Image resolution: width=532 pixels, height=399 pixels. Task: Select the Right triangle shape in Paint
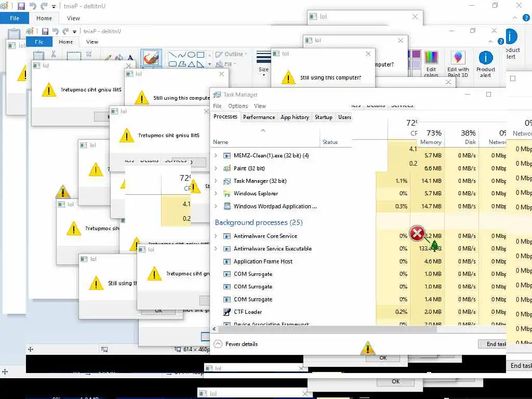pos(201,64)
